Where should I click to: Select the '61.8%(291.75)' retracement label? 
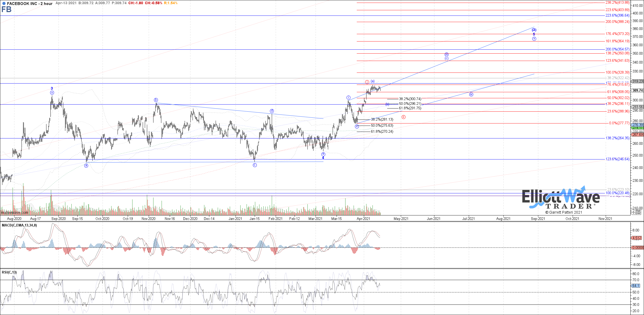410,108
